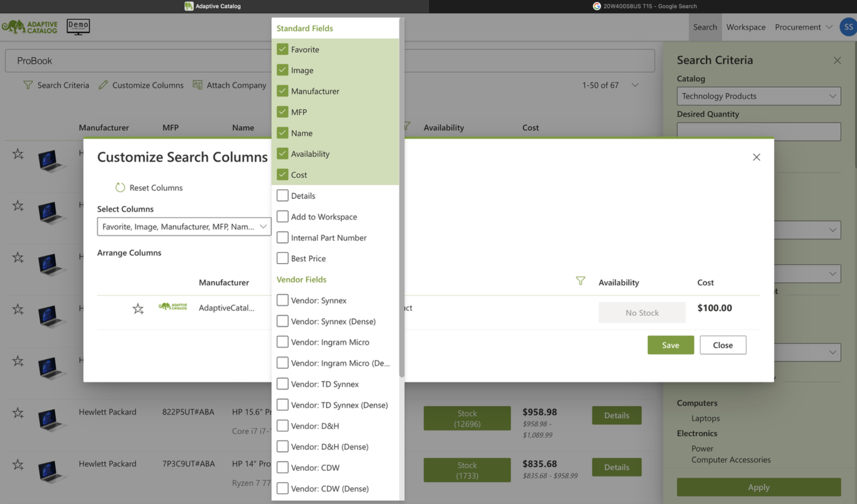Save the column customization

pyautogui.click(x=671, y=345)
